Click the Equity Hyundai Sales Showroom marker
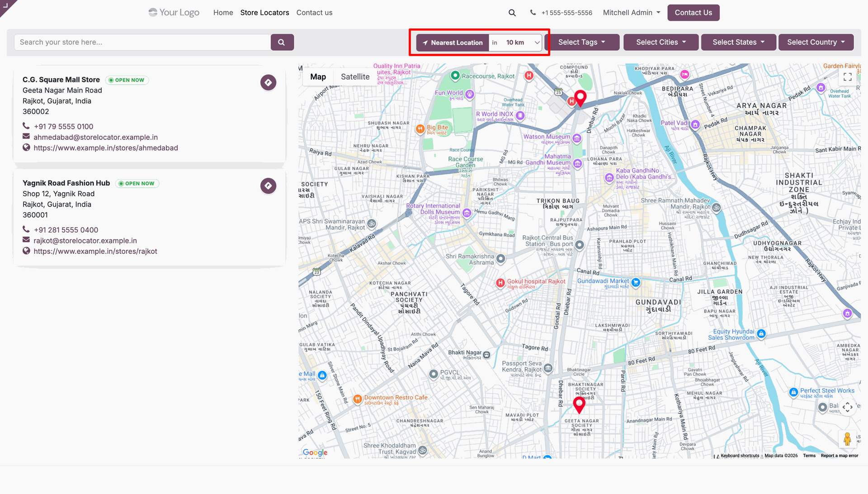The width and height of the screenshot is (868, 494). point(761,333)
